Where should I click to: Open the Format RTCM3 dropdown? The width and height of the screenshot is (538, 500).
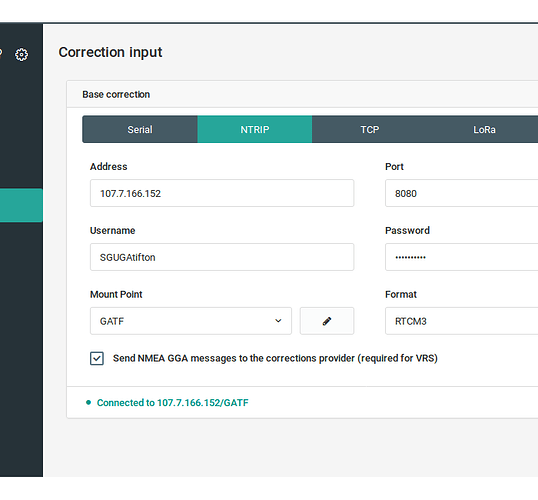pos(461,321)
